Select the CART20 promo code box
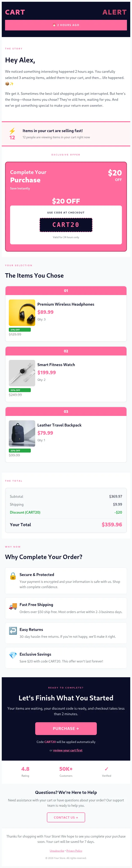The width and height of the screenshot is (132, 868). coord(66,225)
